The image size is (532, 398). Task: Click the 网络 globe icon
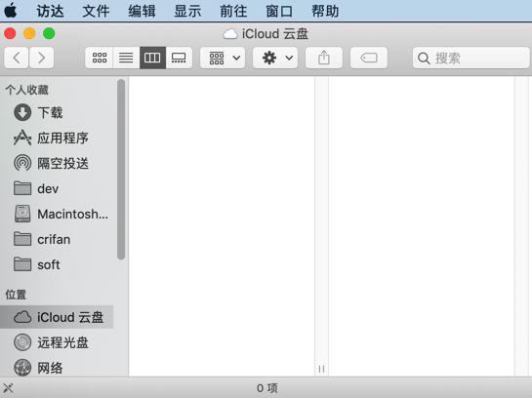22,368
